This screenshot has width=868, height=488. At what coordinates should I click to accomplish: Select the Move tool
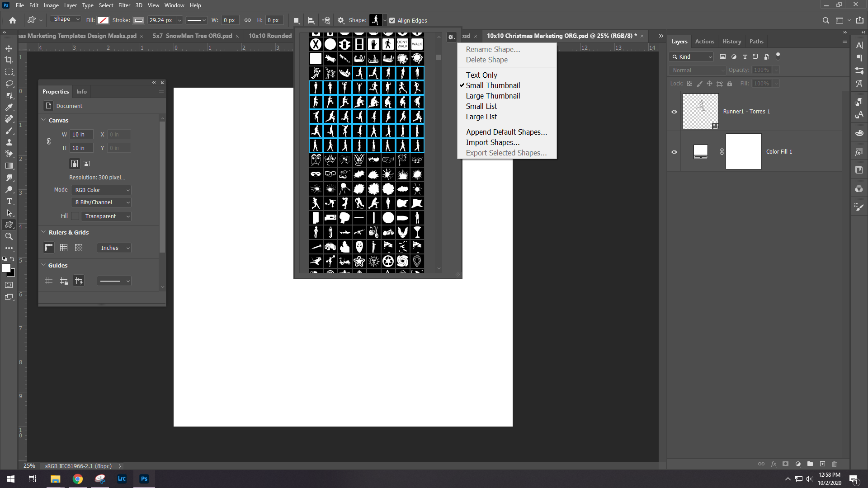(x=9, y=48)
